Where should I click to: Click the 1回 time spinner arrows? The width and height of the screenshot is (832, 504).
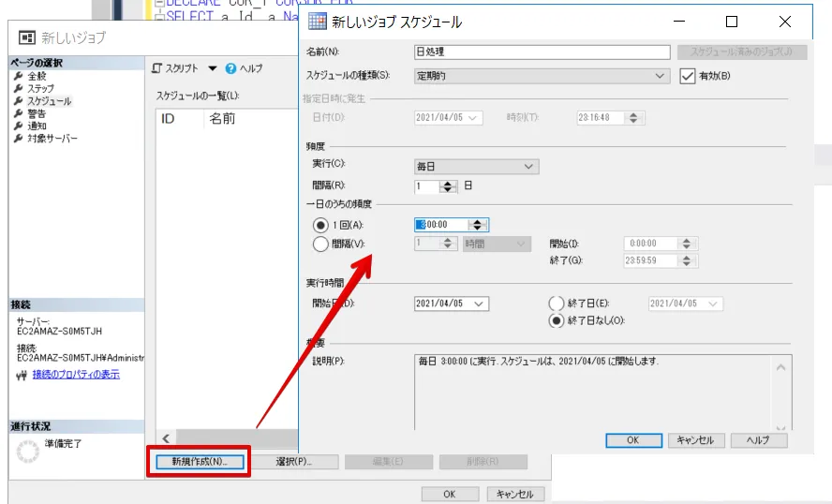478,225
